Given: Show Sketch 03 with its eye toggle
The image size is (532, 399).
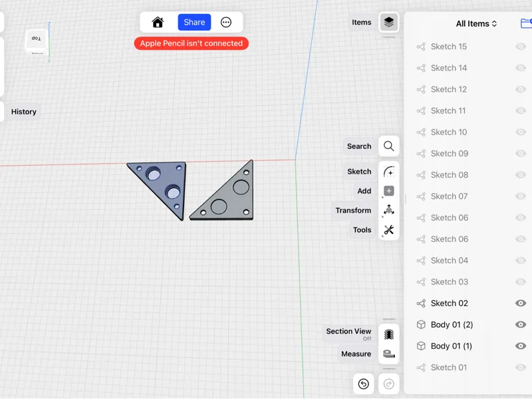Looking at the screenshot, I should [521, 282].
